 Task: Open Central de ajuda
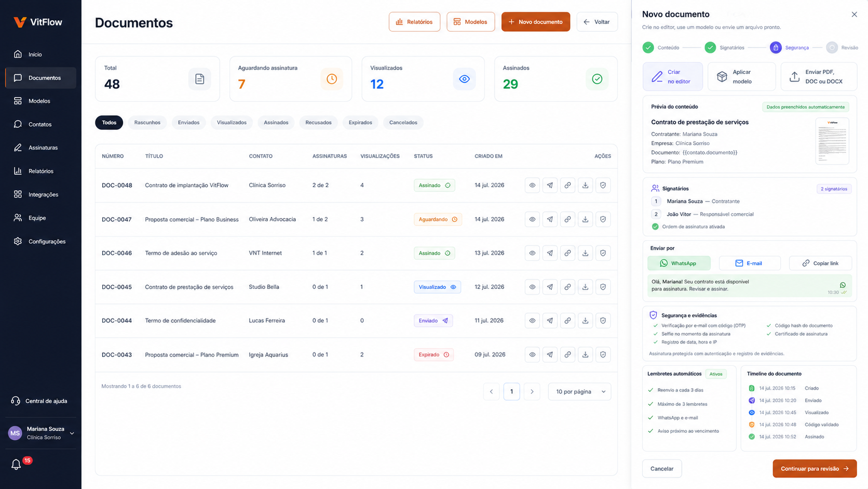tap(39, 401)
